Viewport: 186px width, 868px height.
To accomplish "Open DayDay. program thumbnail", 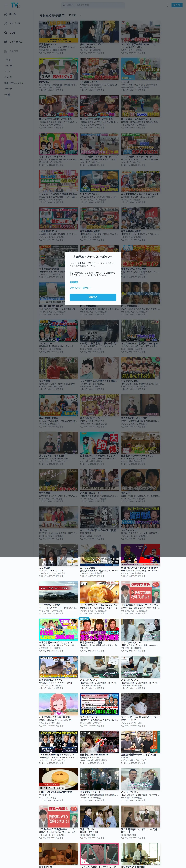I will [x=58, y=69].
